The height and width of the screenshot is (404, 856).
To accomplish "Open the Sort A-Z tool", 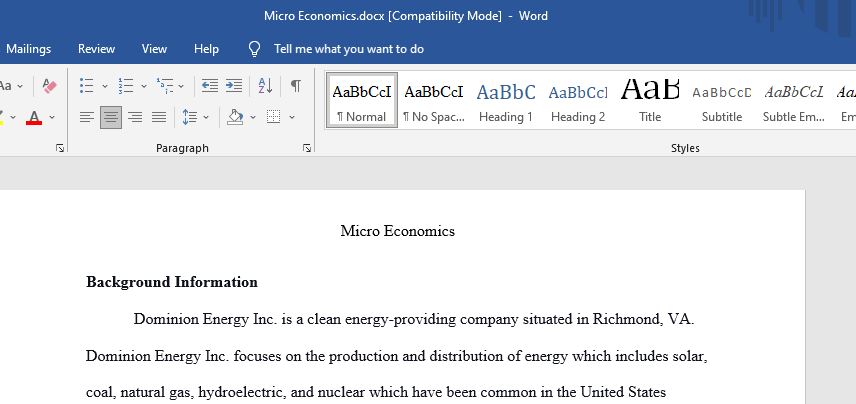I will (x=265, y=86).
